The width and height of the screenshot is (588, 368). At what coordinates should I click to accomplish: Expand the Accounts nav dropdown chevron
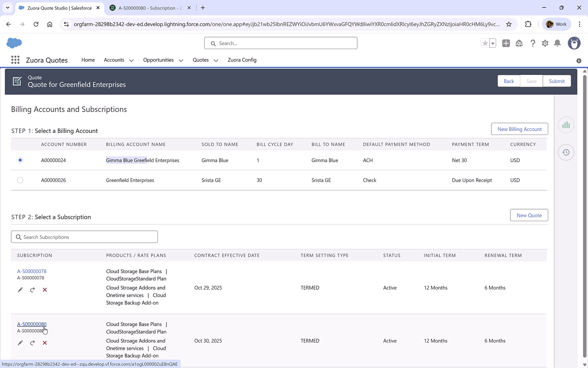tap(131, 60)
